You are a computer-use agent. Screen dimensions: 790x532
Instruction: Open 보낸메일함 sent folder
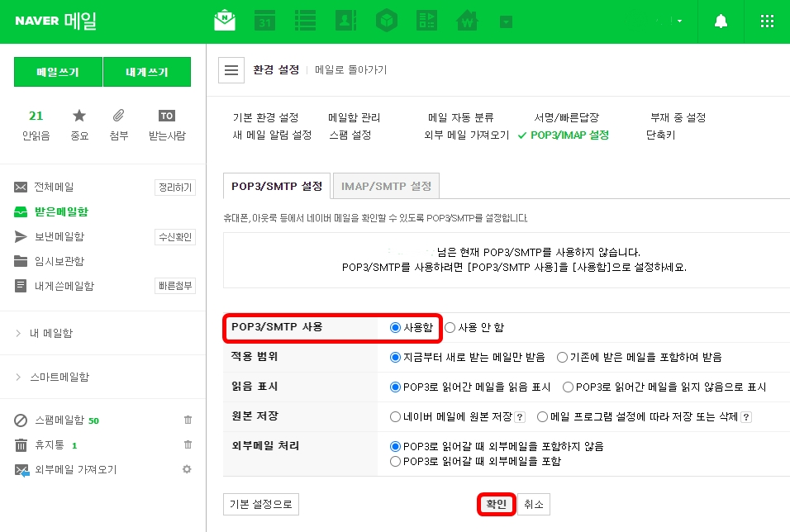[x=59, y=236]
